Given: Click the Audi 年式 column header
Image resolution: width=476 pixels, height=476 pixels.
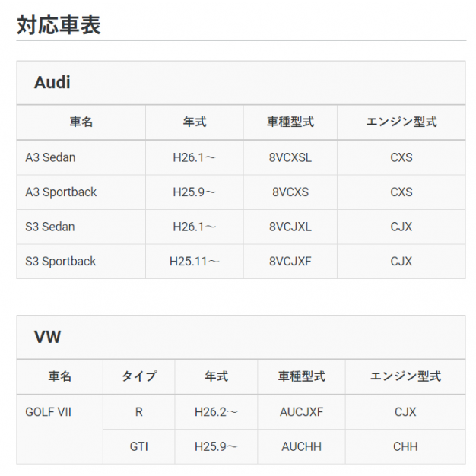Looking at the screenshot, I should pyautogui.click(x=195, y=122).
